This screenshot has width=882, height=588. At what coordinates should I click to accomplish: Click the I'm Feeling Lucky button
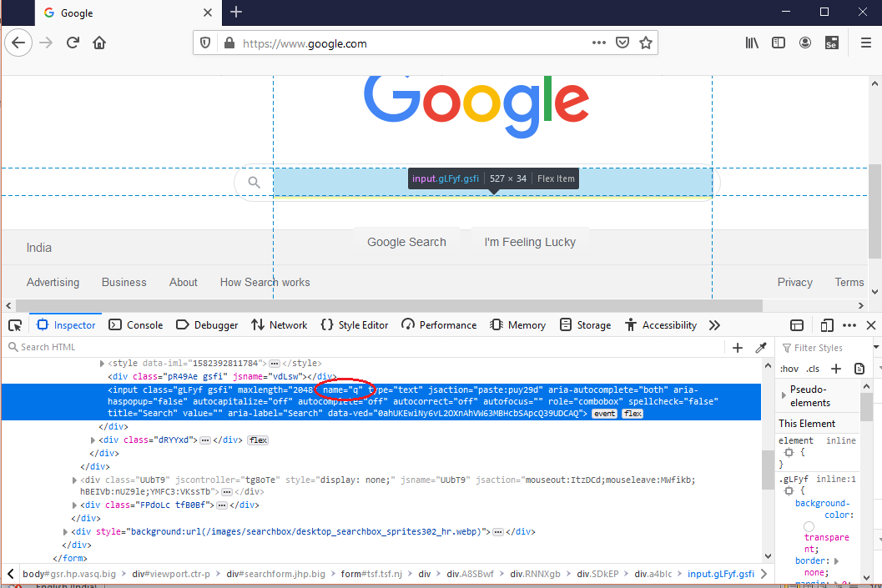pyautogui.click(x=530, y=242)
